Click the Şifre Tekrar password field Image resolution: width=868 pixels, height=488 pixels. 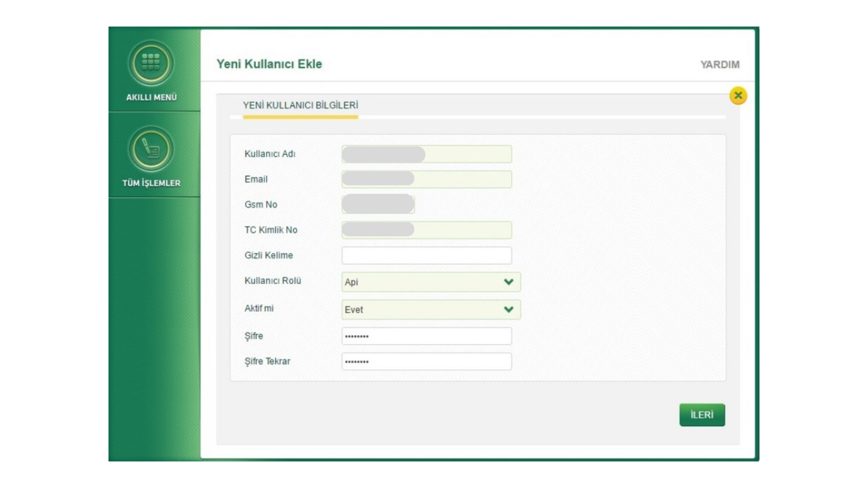coord(427,361)
